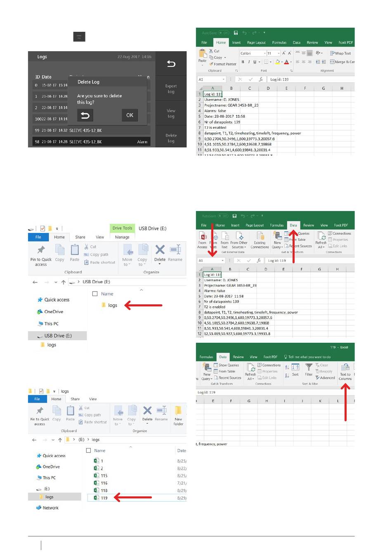Tap View log on Logs screen
This screenshot has height=555, width=392.
coord(171,114)
